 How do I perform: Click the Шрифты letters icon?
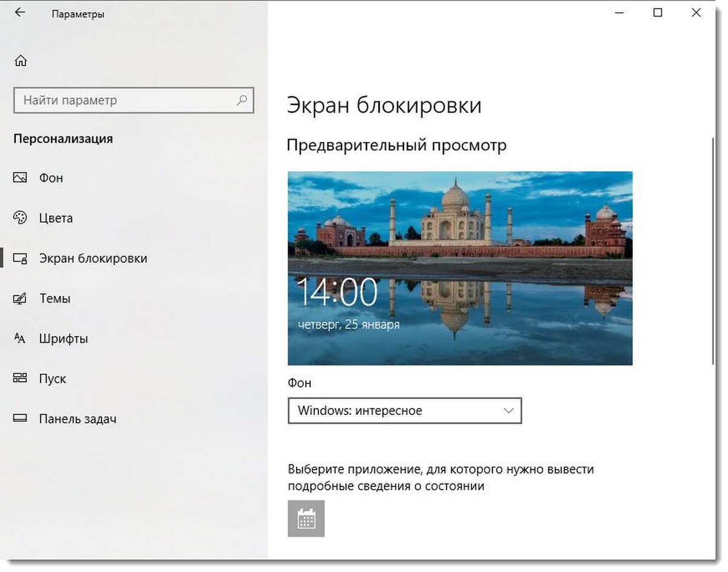20,338
